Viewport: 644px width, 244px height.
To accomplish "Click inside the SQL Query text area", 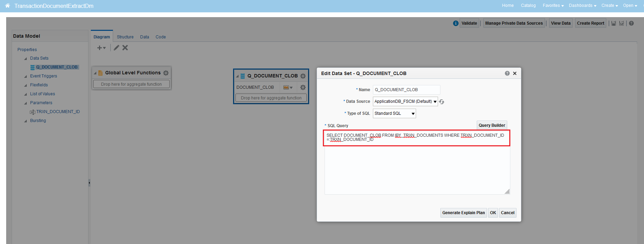I will pos(417,163).
